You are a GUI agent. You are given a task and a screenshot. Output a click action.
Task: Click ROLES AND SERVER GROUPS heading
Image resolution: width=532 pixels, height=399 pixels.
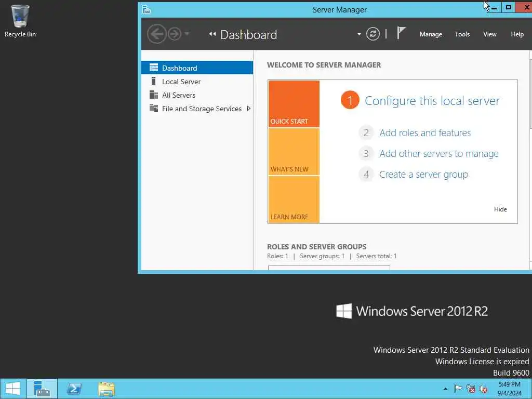click(x=316, y=247)
